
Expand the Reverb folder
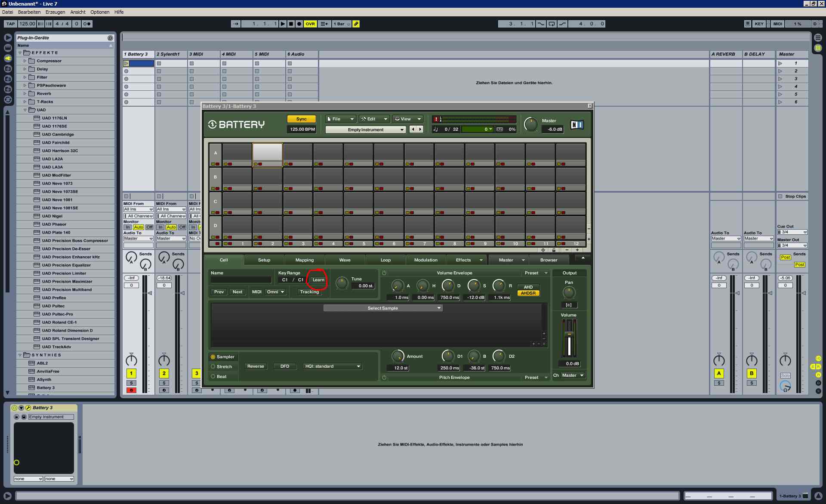25,94
